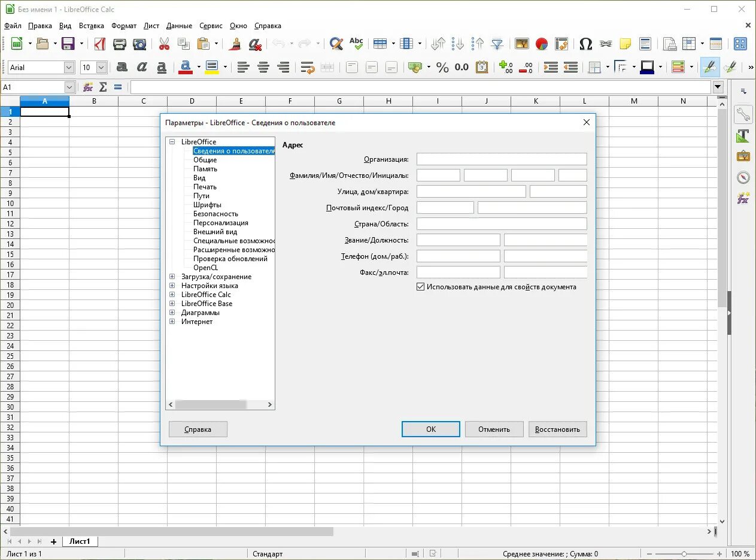
Task: Click yellow background color button
Action: [212, 67]
